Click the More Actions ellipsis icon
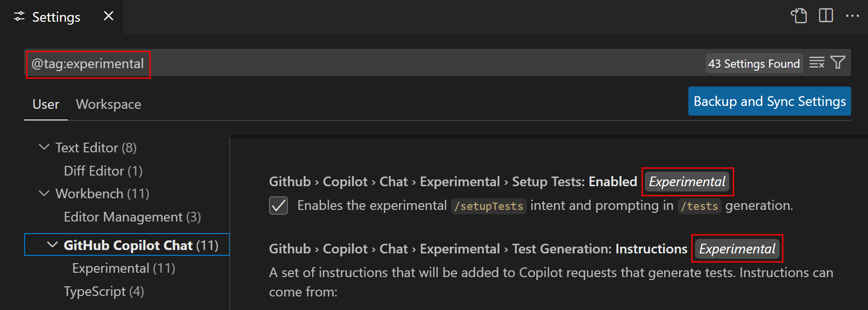Viewport: 868px width, 310px height. pos(853,15)
